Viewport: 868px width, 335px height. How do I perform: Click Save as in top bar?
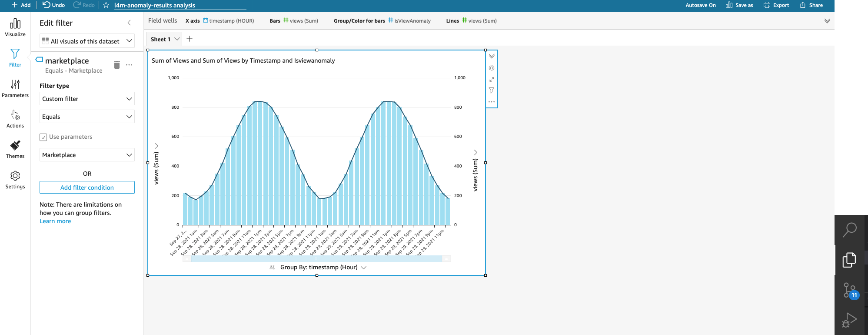click(739, 5)
